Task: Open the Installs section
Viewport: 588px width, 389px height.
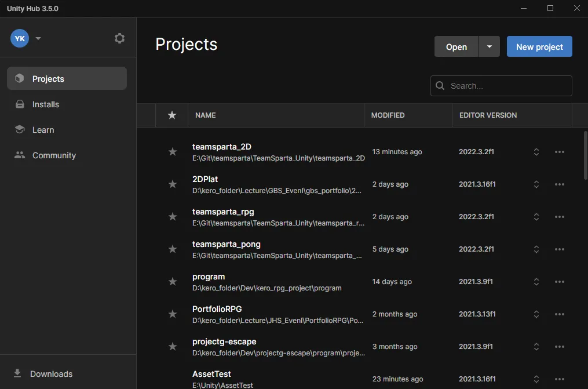Action: click(67, 104)
